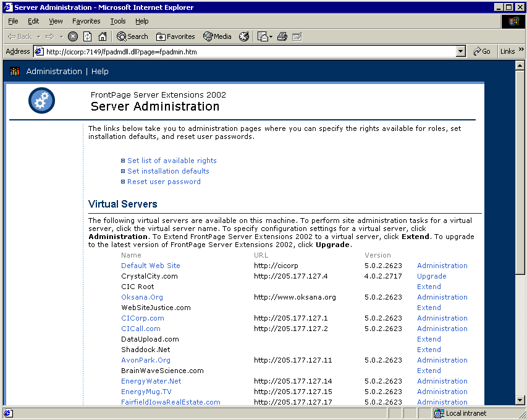527x420 pixels.
Task: Click the Help link in banner
Action: point(100,71)
